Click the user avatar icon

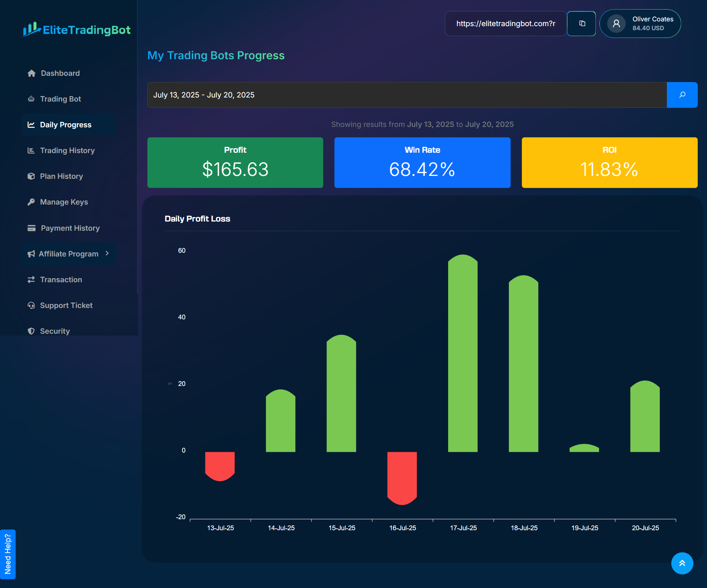click(x=616, y=24)
